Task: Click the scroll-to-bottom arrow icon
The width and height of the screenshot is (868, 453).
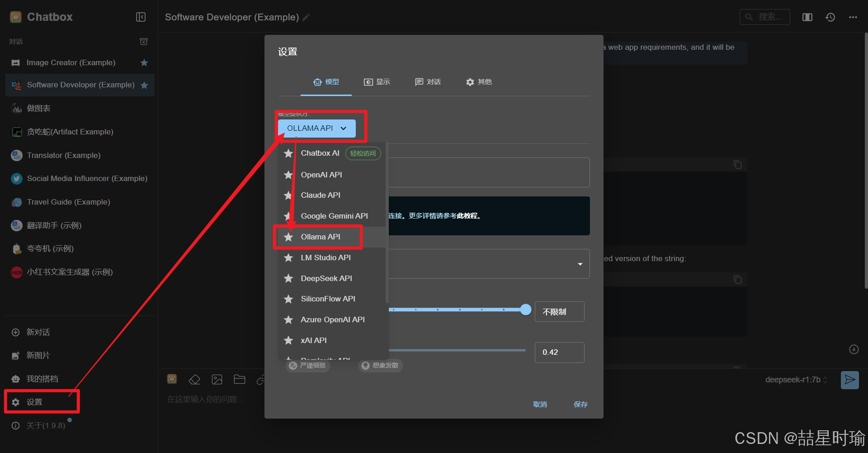Action: point(854,349)
